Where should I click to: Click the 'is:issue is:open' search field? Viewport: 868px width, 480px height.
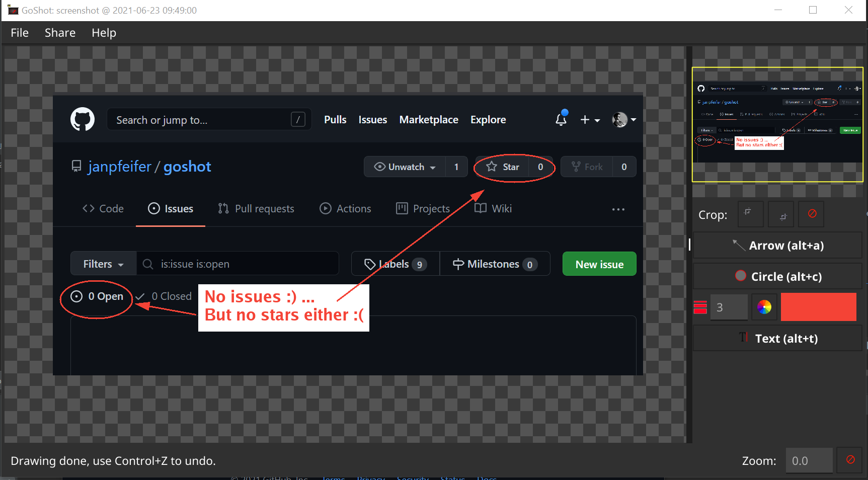pos(238,264)
